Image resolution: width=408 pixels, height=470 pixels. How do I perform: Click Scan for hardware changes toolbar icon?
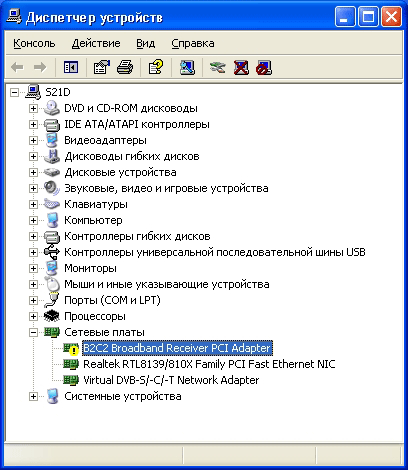[187, 67]
